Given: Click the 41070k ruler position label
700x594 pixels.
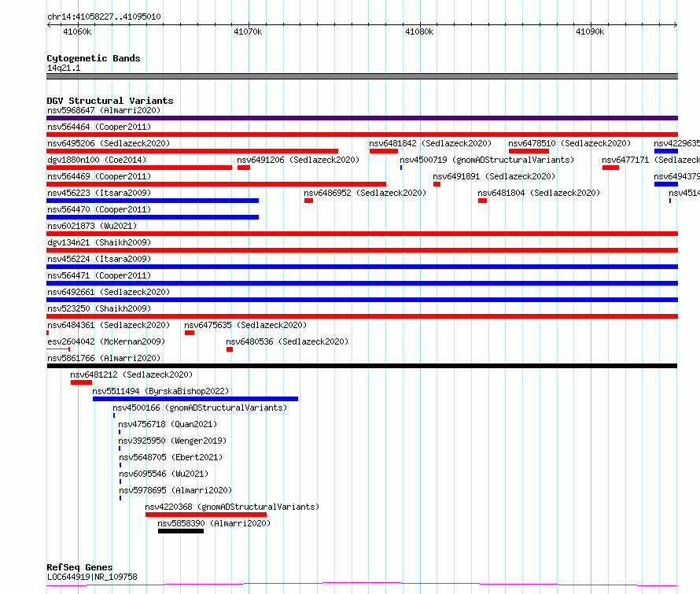Looking at the screenshot, I should pyautogui.click(x=248, y=31).
